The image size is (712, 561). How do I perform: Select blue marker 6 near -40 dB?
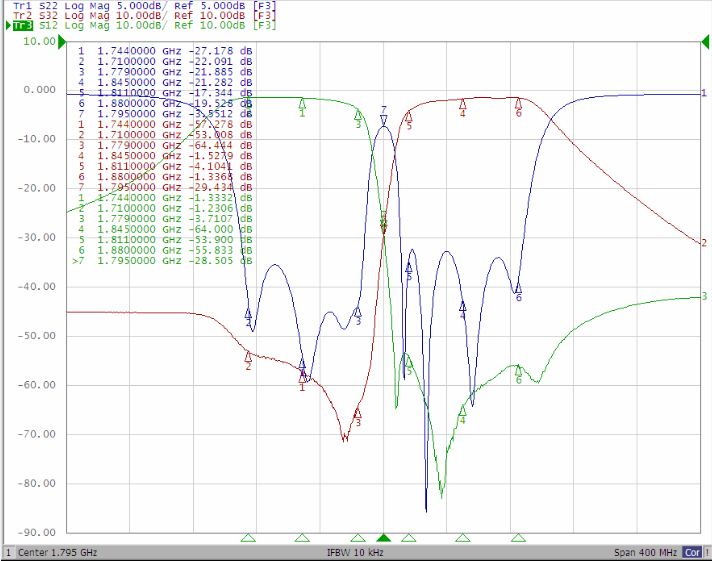tap(518, 287)
